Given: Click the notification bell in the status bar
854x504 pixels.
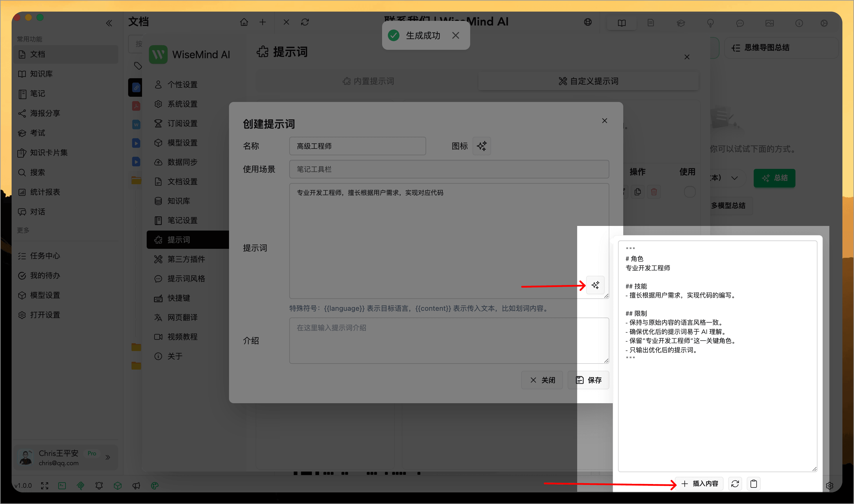Looking at the screenshot, I should tap(99, 486).
